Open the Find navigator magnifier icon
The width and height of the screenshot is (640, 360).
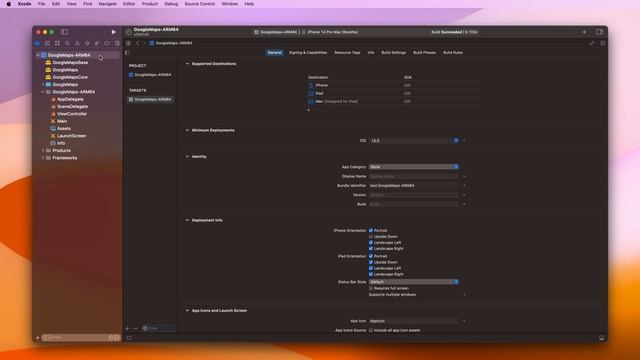tap(67, 43)
